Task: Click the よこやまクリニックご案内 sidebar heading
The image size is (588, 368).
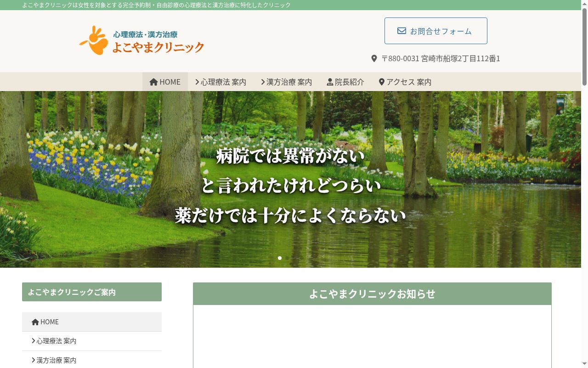Action: point(92,292)
